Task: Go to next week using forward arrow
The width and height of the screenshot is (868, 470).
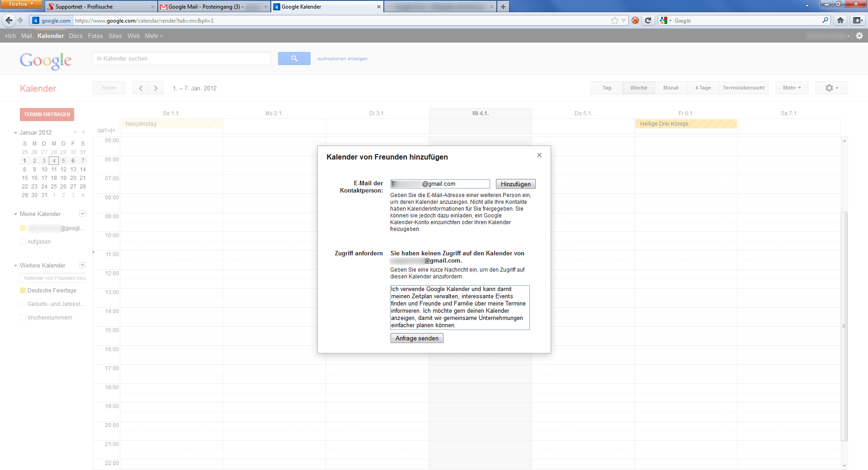Action: click(156, 88)
